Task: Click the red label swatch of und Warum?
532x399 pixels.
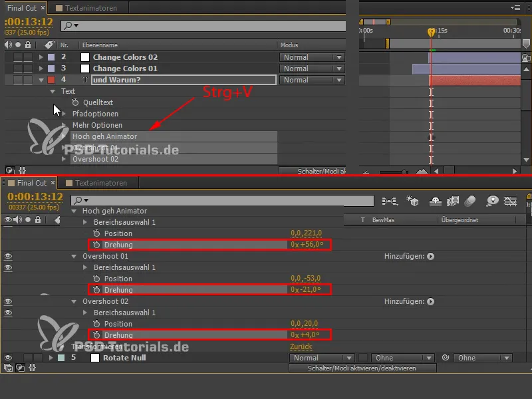Action: point(51,80)
